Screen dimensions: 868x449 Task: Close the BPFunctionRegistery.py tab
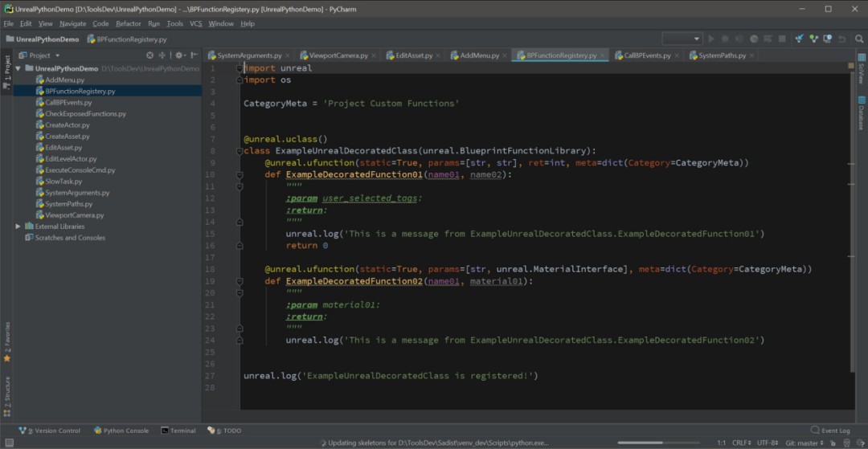(x=602, y=56)
